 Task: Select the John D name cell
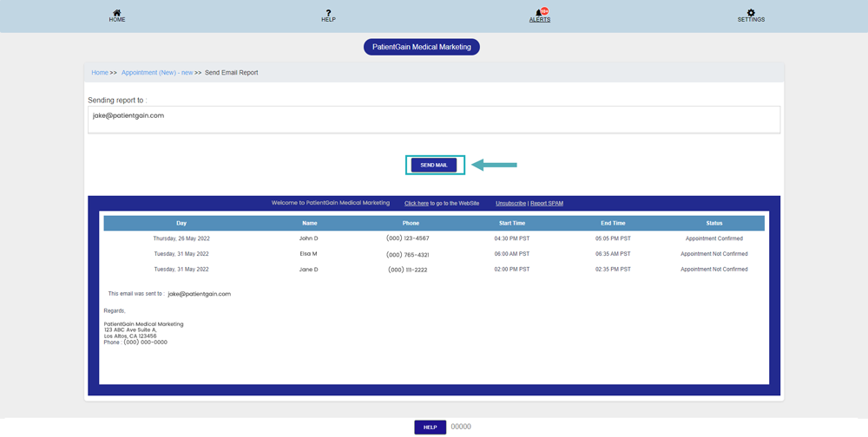[x=308, y=238]
